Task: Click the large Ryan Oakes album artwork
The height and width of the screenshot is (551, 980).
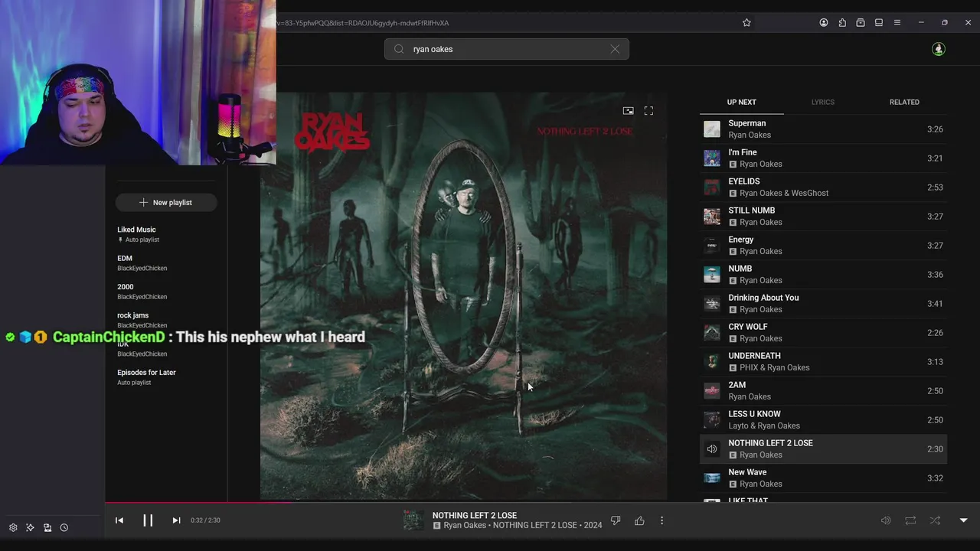Action: [x=463, y=296]
